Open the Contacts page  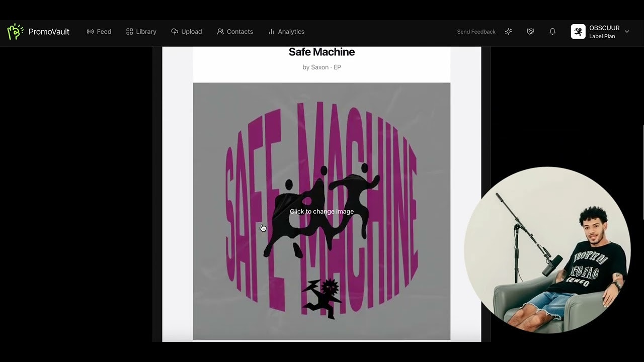[235, 32]
